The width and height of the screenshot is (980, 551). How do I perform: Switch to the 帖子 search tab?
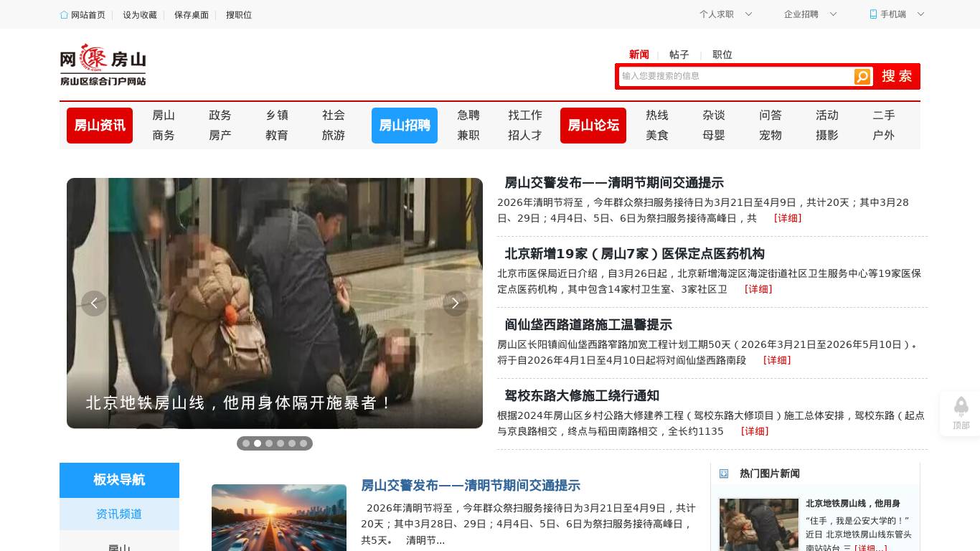[x=679, y=55]
